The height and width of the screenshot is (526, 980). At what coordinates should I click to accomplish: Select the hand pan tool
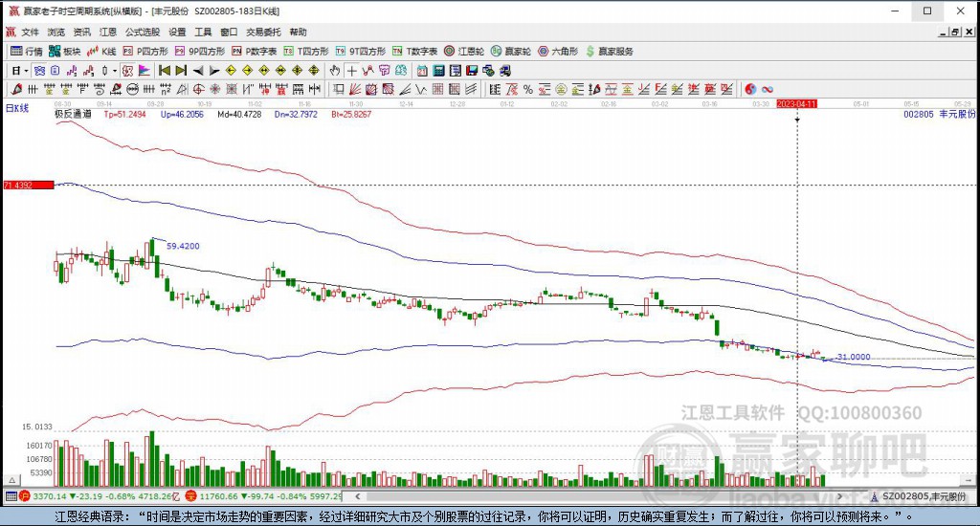[x=334, y=71]
